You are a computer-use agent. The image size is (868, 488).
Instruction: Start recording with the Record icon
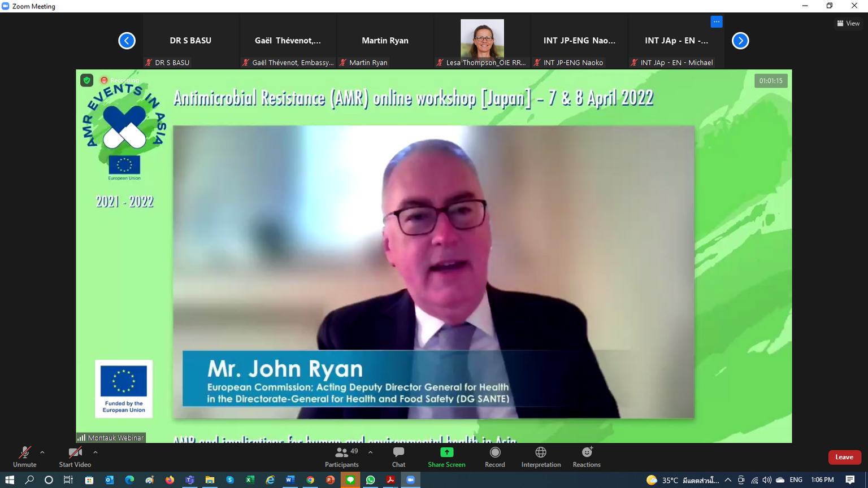[x=495, y=452]
